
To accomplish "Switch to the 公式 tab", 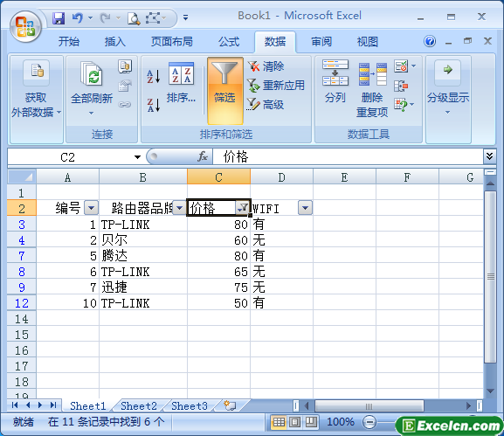I will tap(229, 41).
